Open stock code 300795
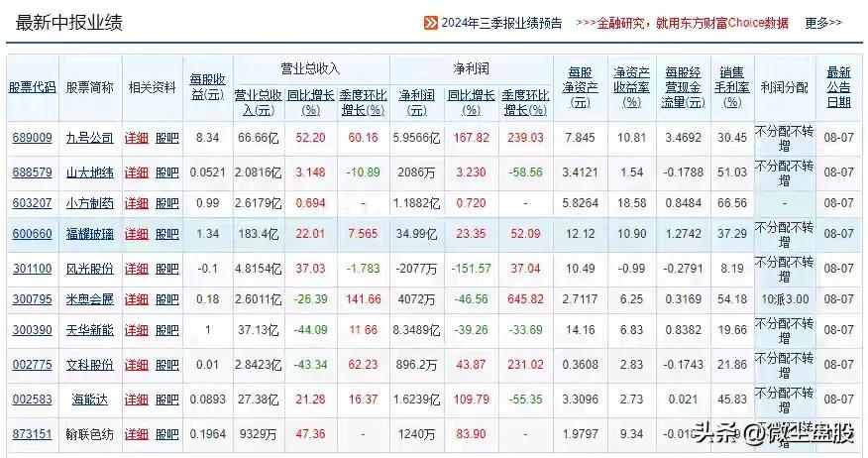This screenshot has height=458, width=868. 32,299
